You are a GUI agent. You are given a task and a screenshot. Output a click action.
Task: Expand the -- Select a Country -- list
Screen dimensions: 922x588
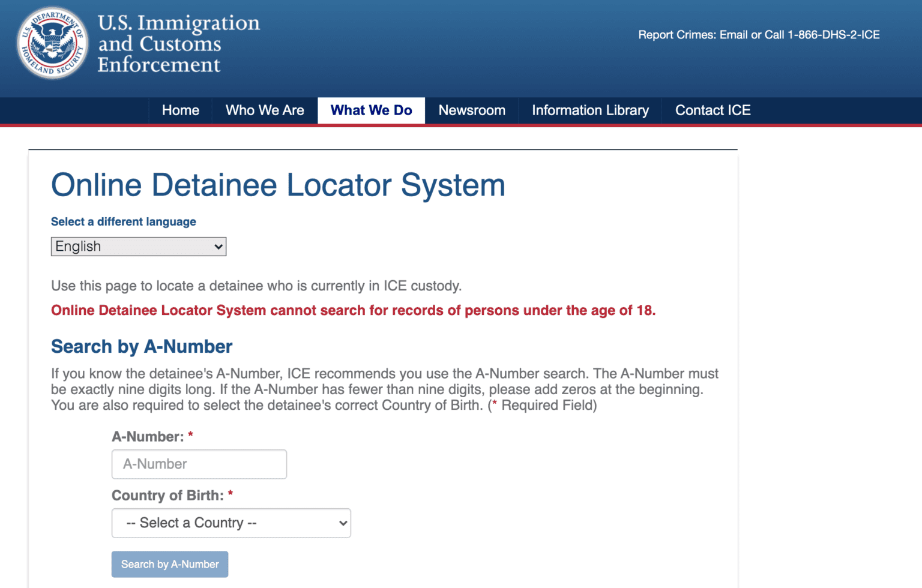[230, 523]
